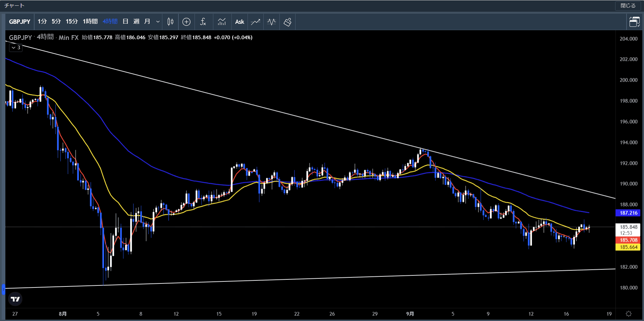Viewport: 644px width, 321px height.
Task: Select the 1分 timeframe
Action: [x=42, y=21]
